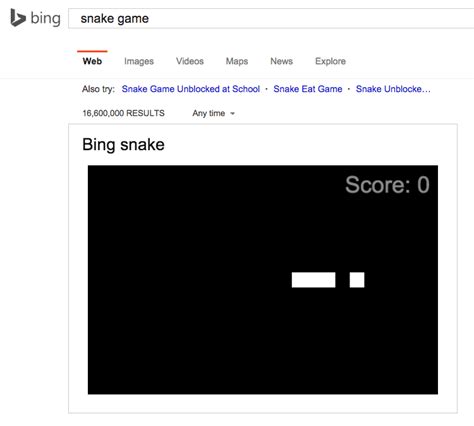Click the Bing 'b' logo icon
Image resolution: width=474 pixels, height=426 pixels.
click(18, 18)
